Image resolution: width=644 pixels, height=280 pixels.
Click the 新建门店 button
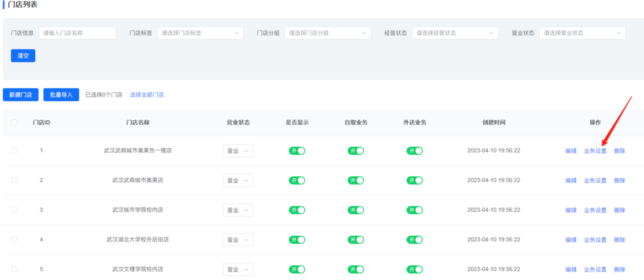pyautogui.click(x=21, y=95)
